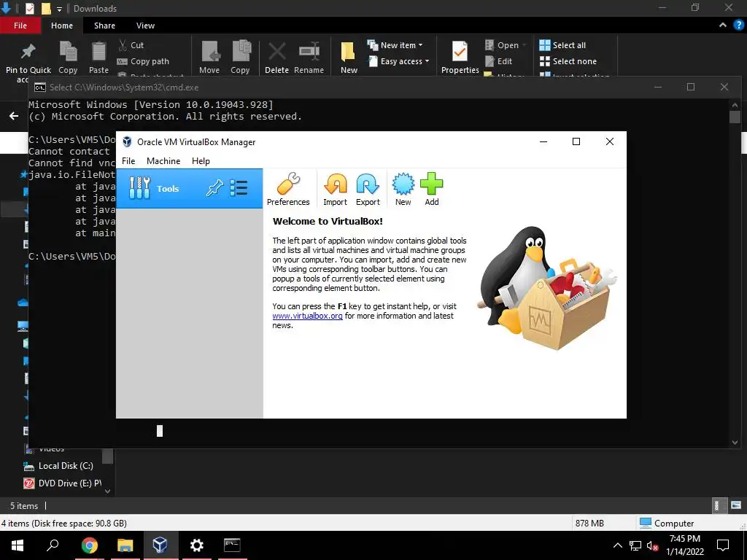Open the Copy to dropdown next to Move
This screenshot has width=747, height=560.
point(240,58)
